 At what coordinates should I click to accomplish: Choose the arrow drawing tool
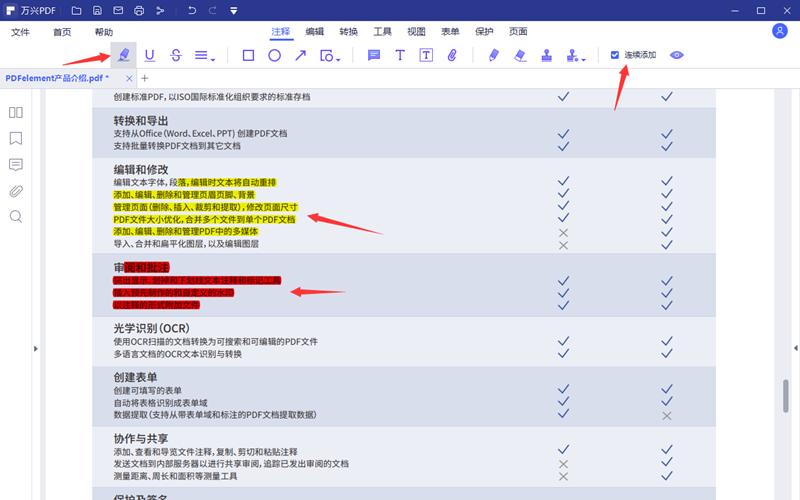click(300, 55)
